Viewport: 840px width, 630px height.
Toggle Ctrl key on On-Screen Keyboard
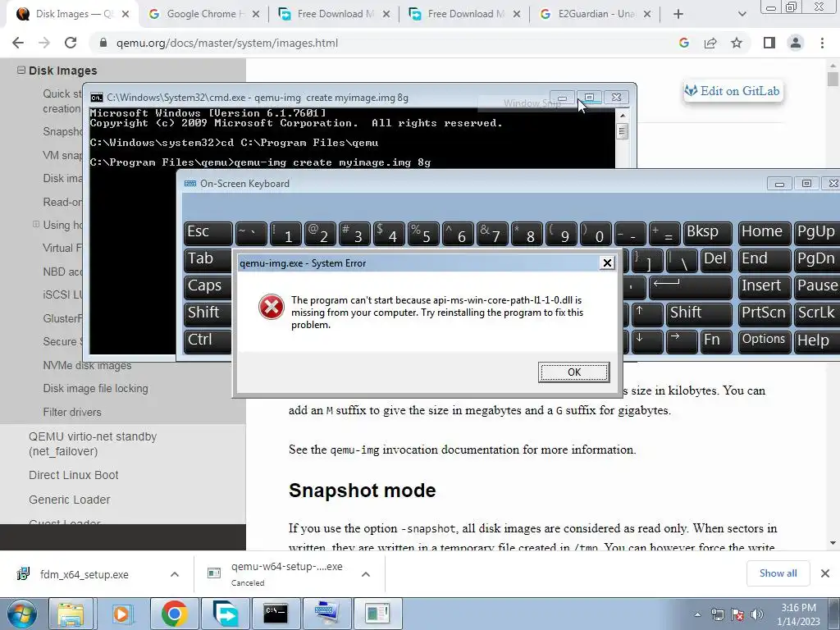208,342
